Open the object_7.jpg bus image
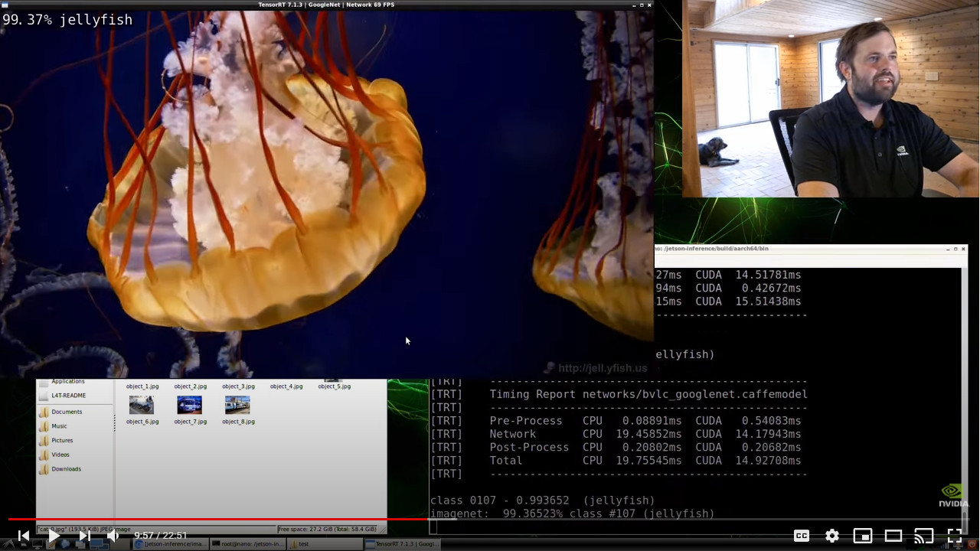980x551 pixels. [x=190, y=405]
